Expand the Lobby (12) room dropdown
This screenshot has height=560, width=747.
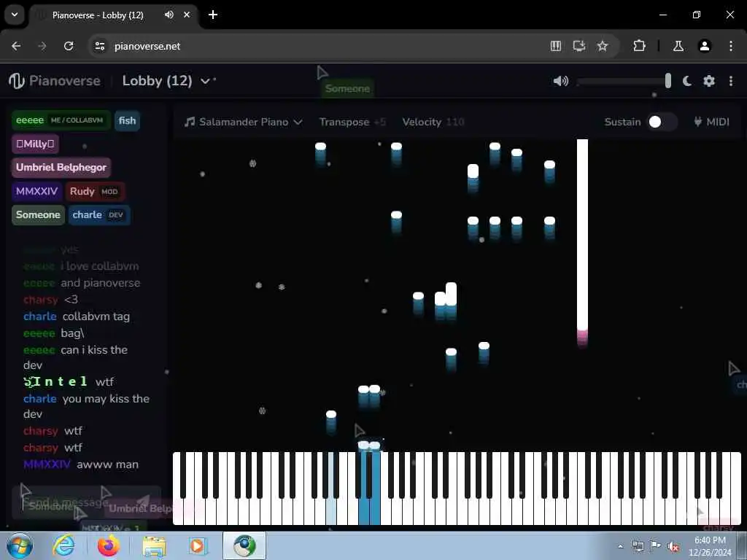click(x=205, y=81)
